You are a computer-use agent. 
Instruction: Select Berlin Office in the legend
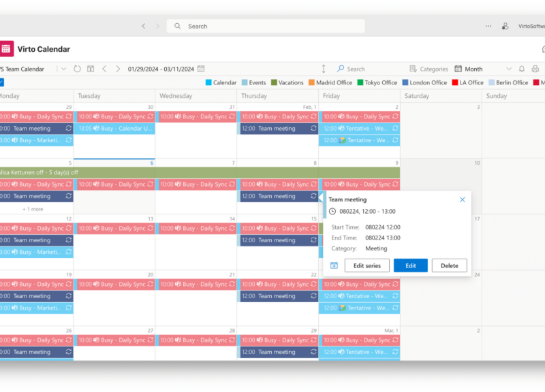[508, 82]
